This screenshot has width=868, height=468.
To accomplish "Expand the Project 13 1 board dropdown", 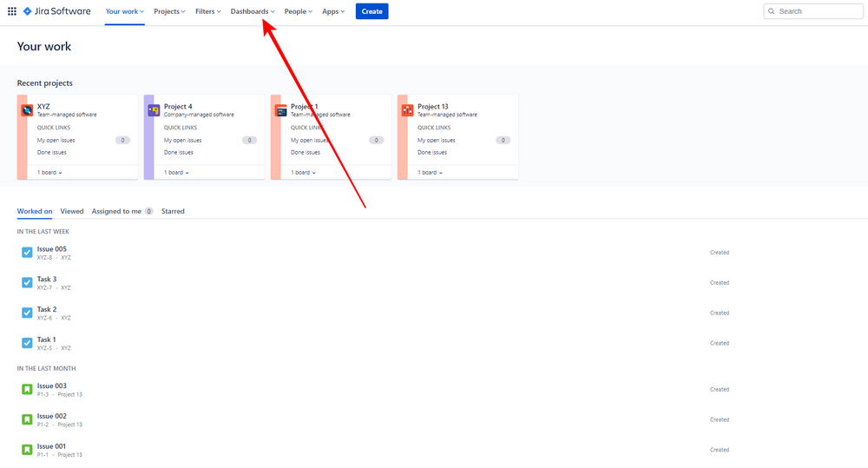I will (x=431, y=172).
